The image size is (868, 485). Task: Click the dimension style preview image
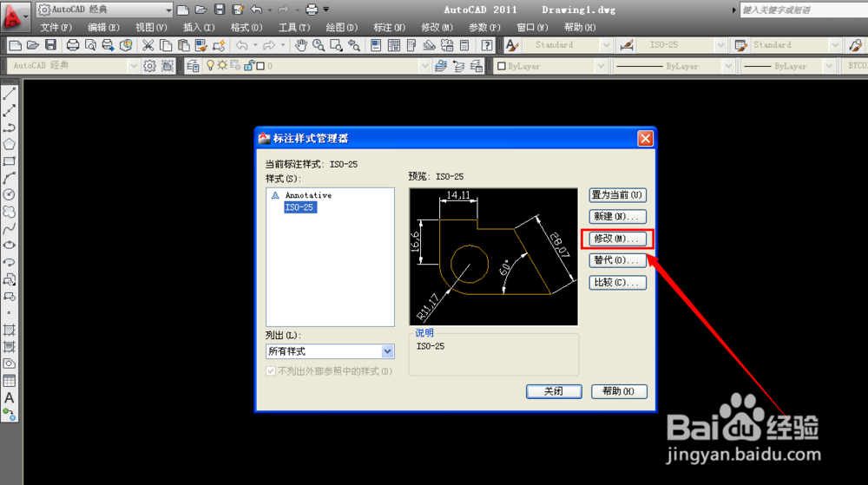[493, 257]
